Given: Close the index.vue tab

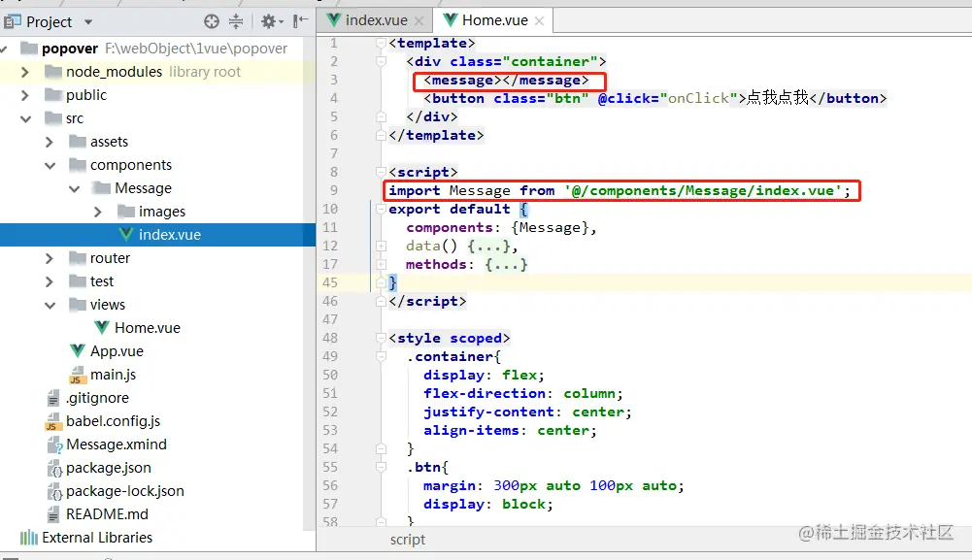Looking at the screenshot, I should point(419,21).
